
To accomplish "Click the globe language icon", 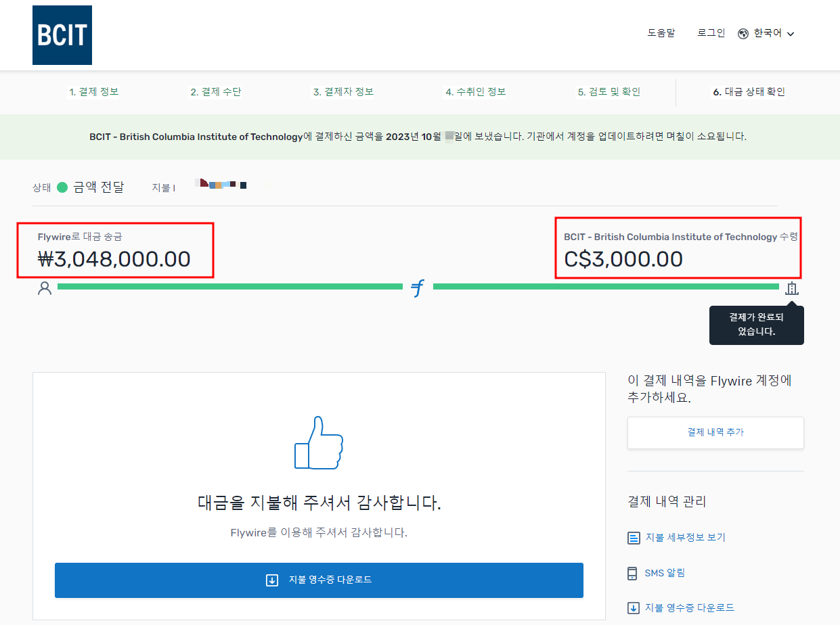I will 743,34.
